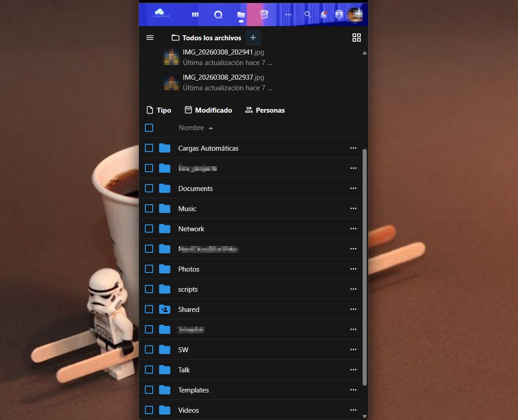The image size is (518, 420).
Task: Open the hamburger navigation menu
Action: point(150,38)
